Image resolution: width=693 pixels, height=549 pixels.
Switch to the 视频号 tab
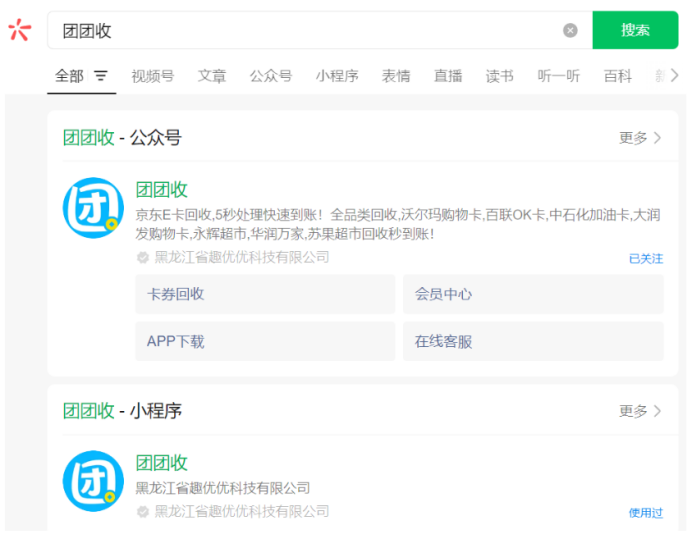point(153,76)
